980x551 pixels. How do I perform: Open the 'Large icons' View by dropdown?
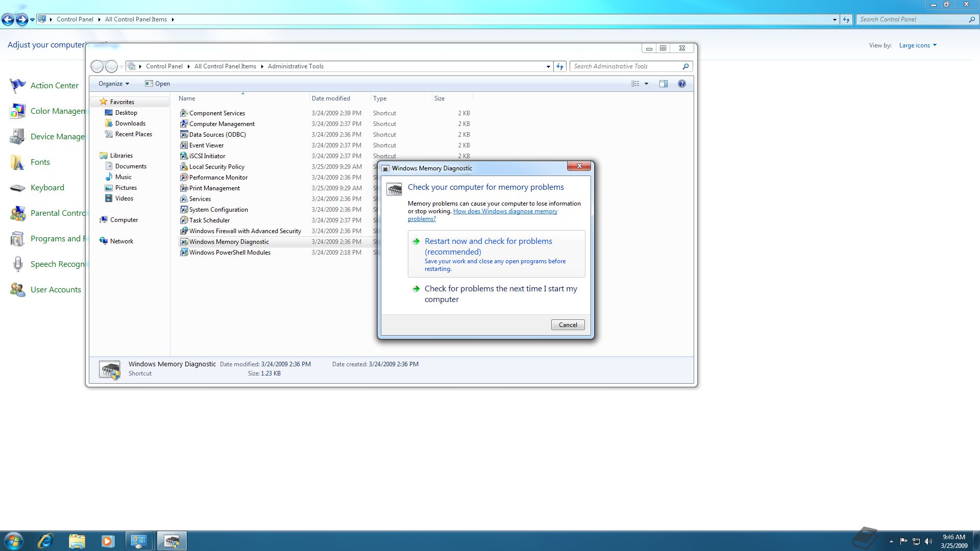pos(918,45)
